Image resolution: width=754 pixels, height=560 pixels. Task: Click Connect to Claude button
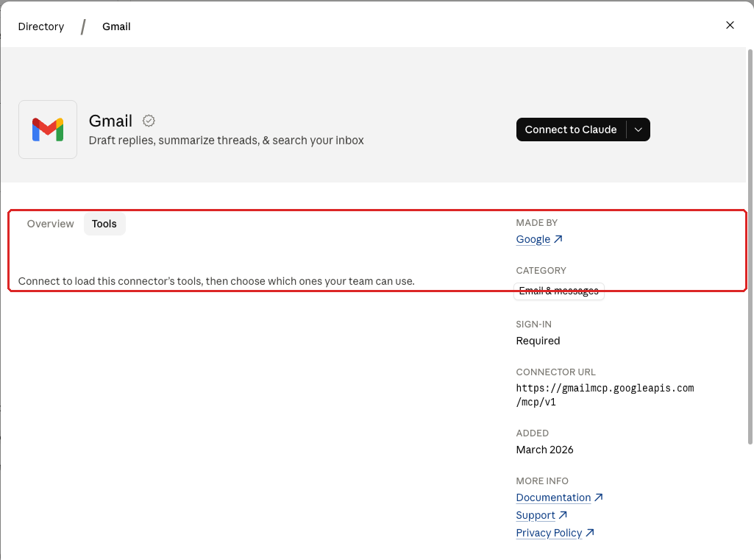pos(571,130)
